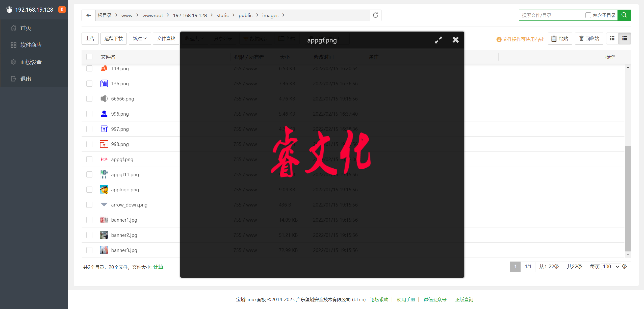Check the box for 118.png
The height and width of the screenshot is (309, 644).
(x=89, y=68)
